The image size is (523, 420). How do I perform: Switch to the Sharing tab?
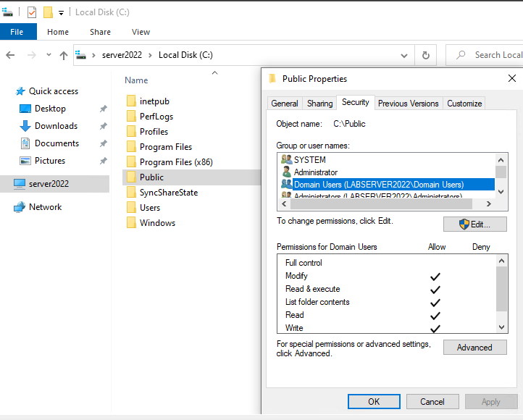click(319, 104)
